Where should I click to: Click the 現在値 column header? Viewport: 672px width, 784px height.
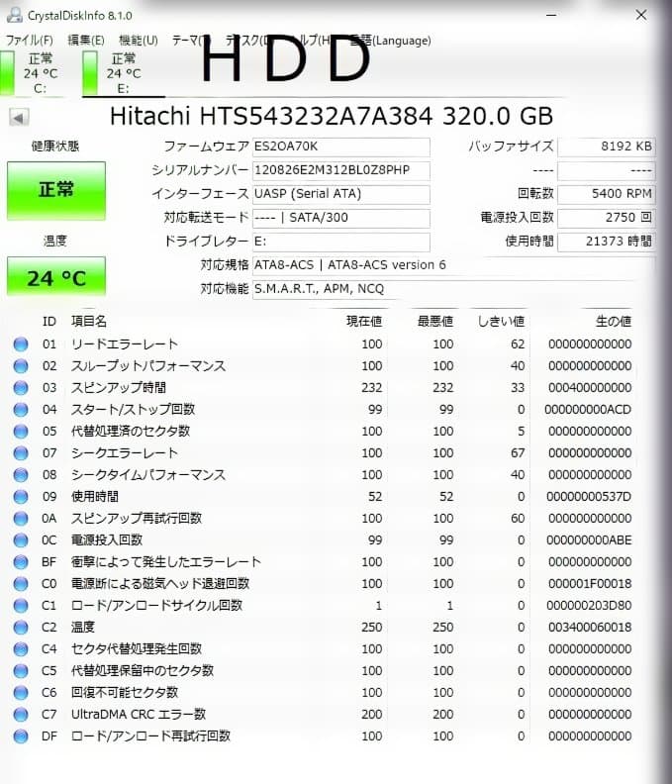364,322
